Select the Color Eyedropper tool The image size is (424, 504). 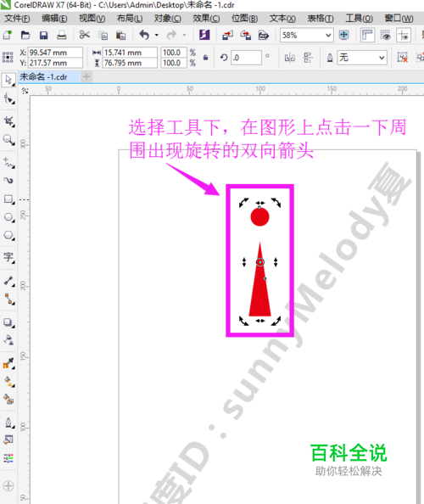coord(8,363)
